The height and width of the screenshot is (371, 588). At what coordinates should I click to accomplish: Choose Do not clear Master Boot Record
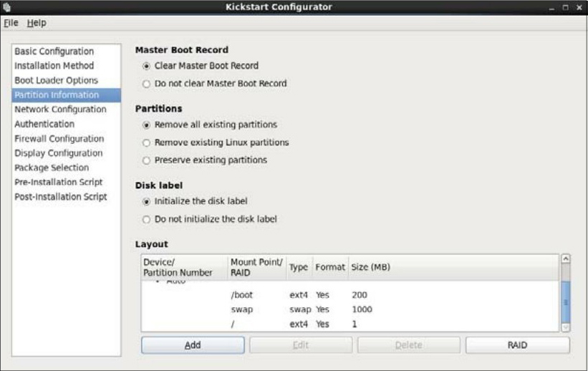pos(147,84)
